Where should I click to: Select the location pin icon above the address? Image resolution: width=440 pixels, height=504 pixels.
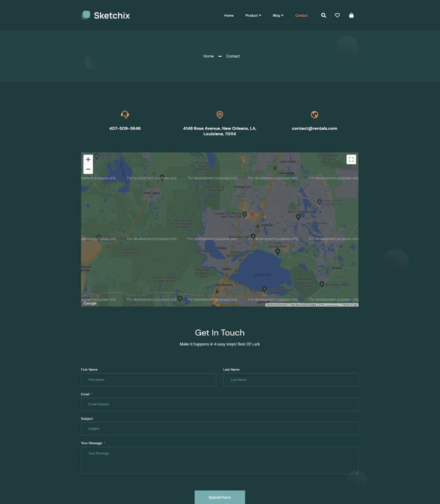coord(220,115)
